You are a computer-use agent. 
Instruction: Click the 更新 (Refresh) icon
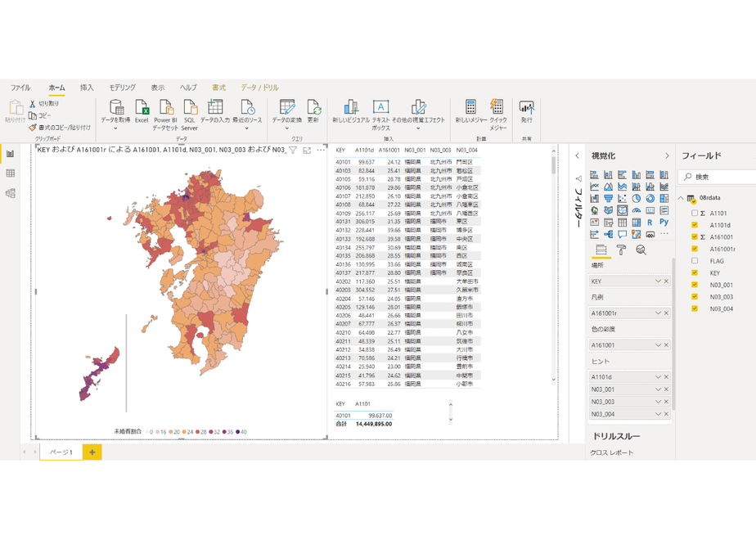[x=313, y=107]
